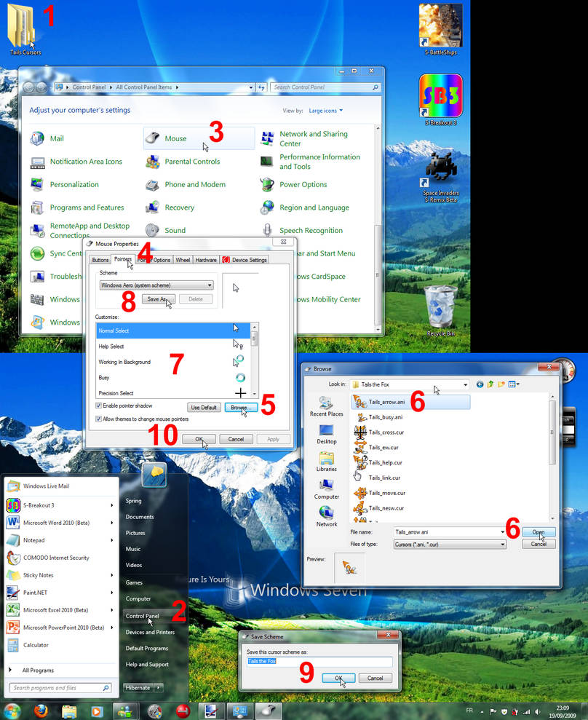Viewport: 588px width, 720px height.
Task: Expand Microsoft Word 2010 jump list arrow
Action: [111, 523]
